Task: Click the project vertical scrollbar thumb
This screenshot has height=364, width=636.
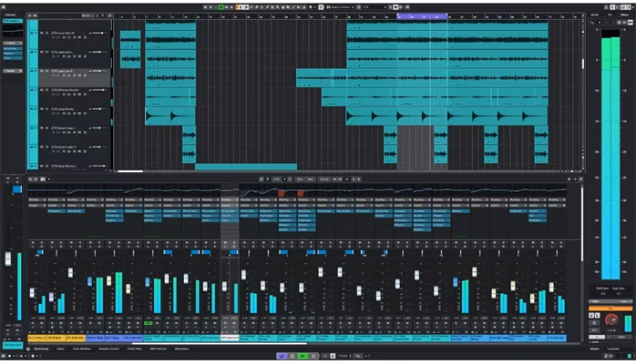Action: [x=583, y=64]
